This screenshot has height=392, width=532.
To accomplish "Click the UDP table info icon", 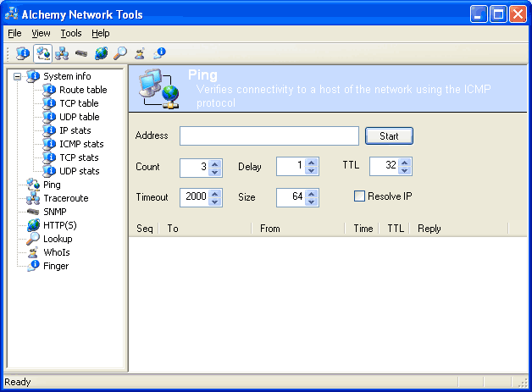I will [49, 117].
